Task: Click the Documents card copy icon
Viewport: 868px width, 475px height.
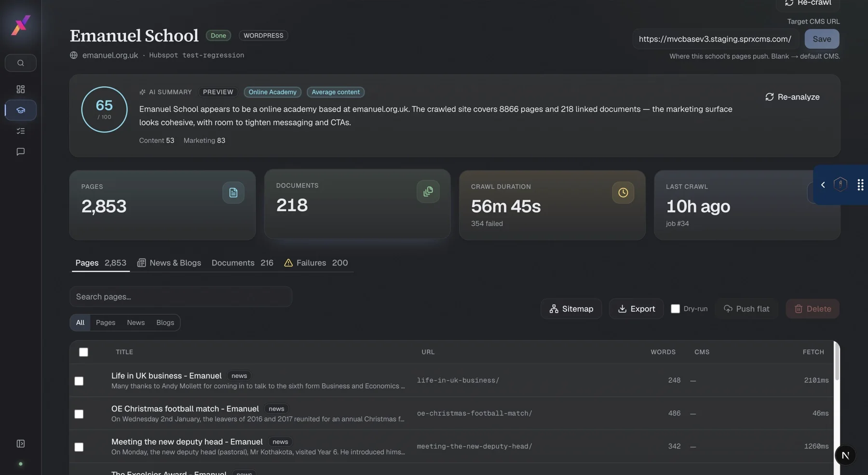Action: [x=428, y=192]
